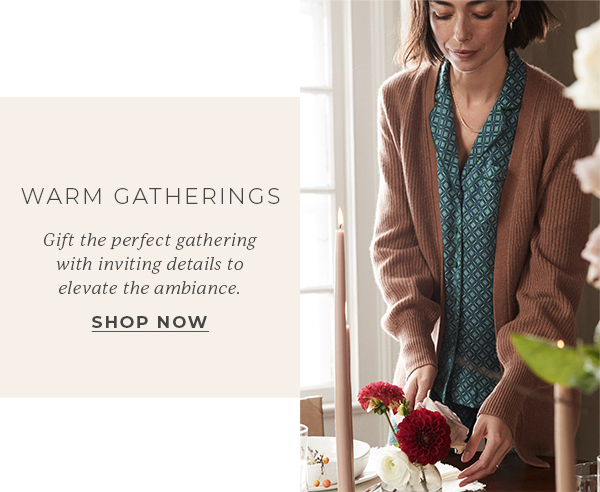The height and width of the screenshot is (492, 600).
Task: Click the blurred white rose at top right
Action: tap(584, 65)
